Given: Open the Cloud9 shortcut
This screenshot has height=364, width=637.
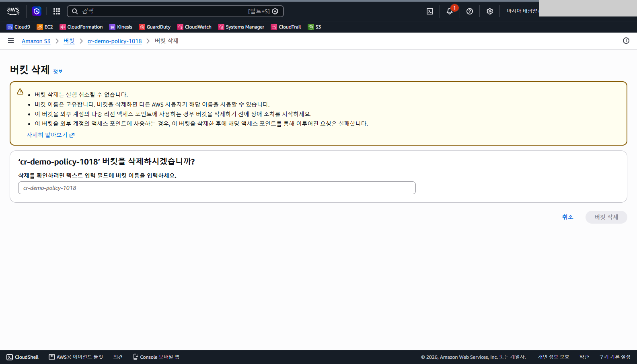Looking at the screenshot, I should (x=18, y=27).
